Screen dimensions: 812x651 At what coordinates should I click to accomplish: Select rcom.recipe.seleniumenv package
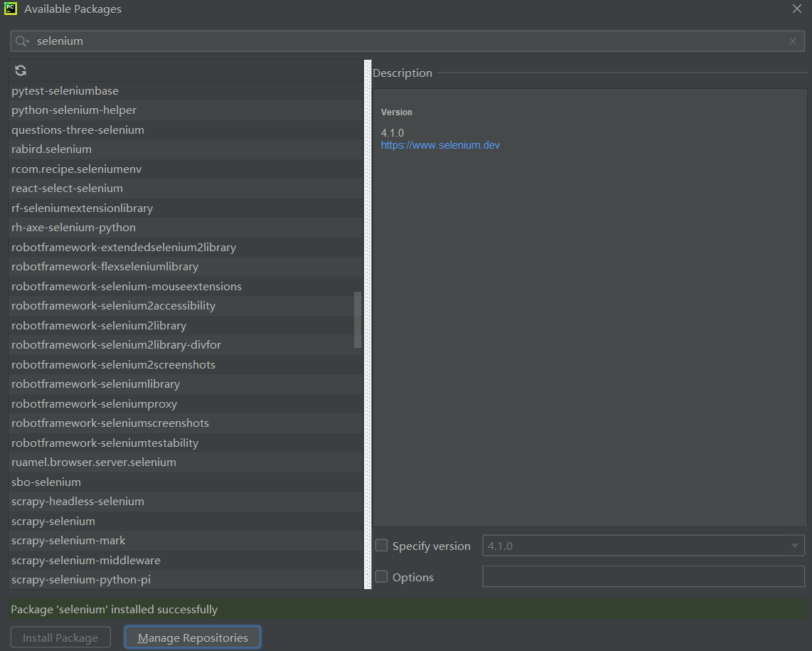click(x=186, y=169)
